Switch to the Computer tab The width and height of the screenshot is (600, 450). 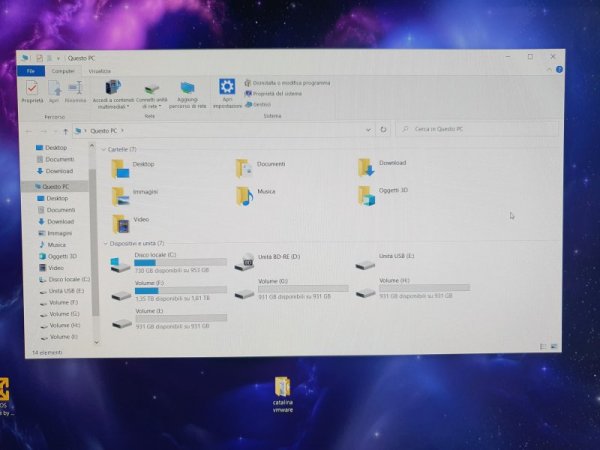(63, 71)
